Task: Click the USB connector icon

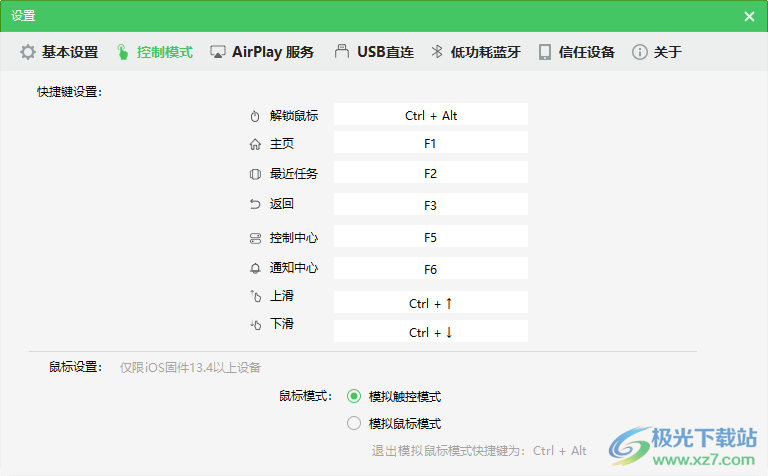Action: [x=342, y=51]
